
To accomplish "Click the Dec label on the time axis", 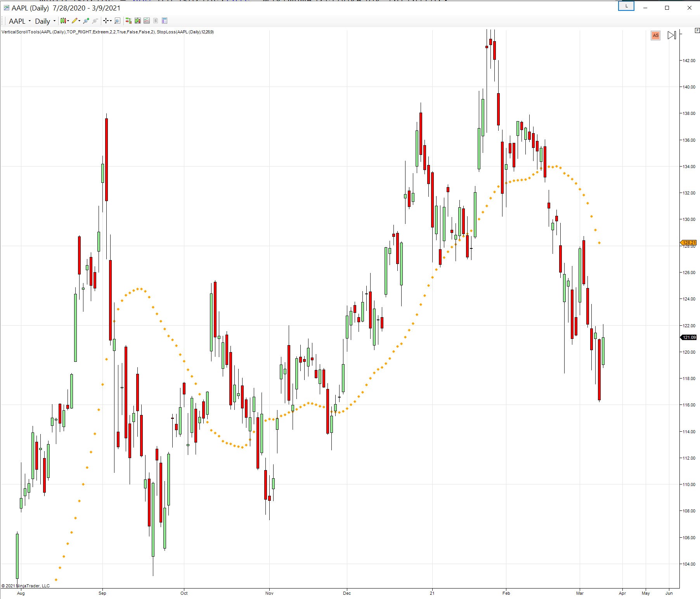I will (347, 593).
